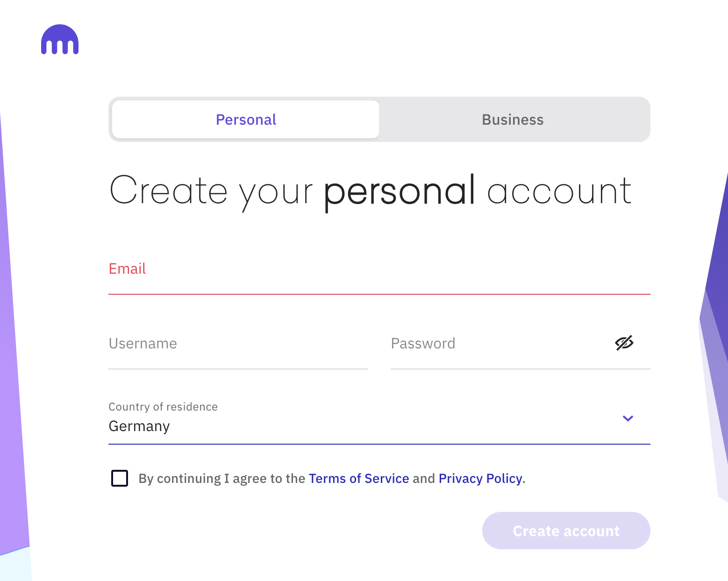Click the word "account" in the heading
This screenshot has width=728, height=581.
[559, 191]
